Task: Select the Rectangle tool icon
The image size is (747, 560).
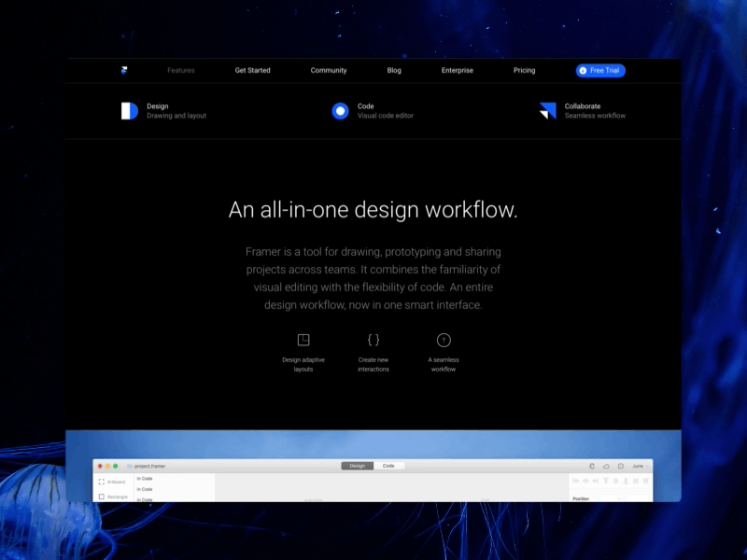Action: tap(102, 497)
